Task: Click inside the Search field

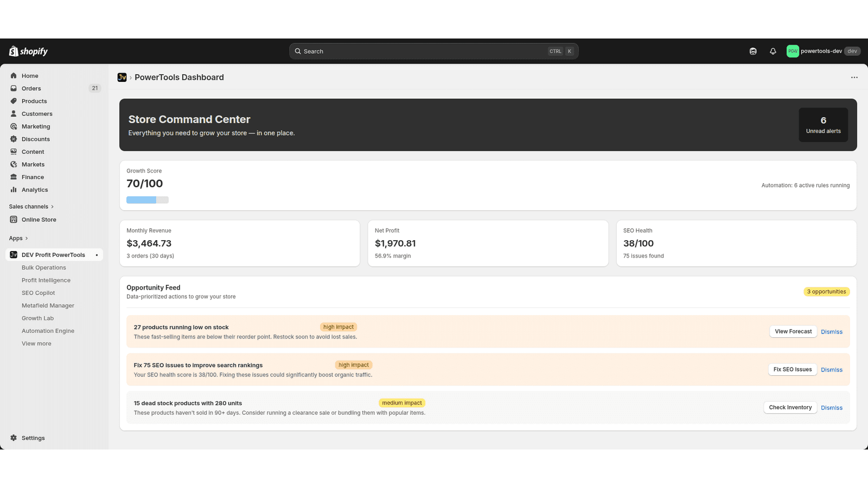Action: tap(433, 51)
